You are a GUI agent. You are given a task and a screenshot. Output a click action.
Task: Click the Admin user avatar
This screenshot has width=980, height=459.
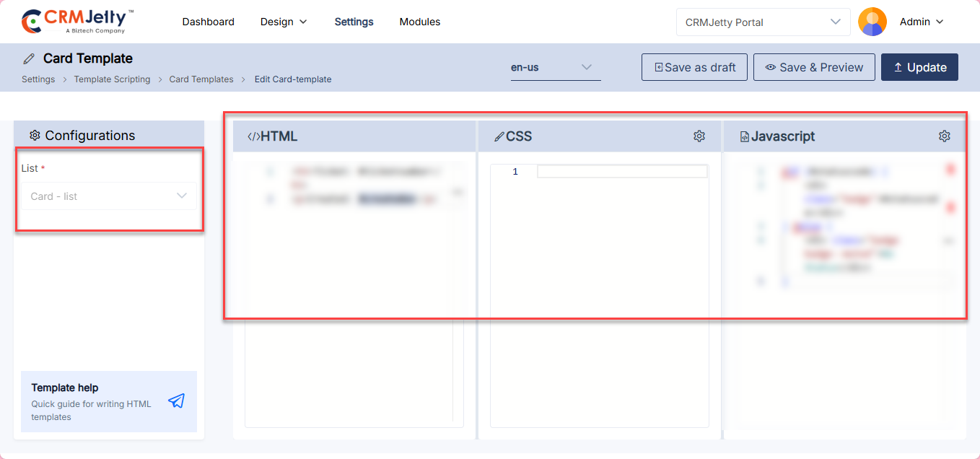[872, 22]
